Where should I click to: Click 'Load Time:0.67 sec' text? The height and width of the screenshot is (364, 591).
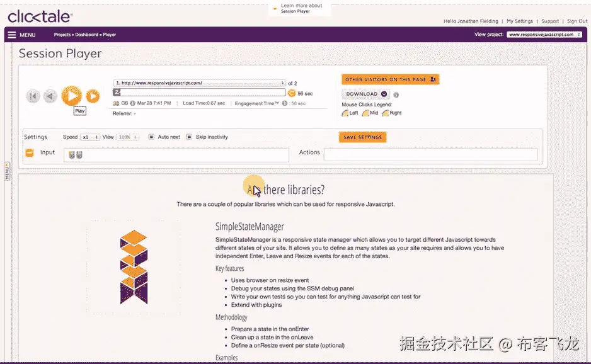(204, 103)
